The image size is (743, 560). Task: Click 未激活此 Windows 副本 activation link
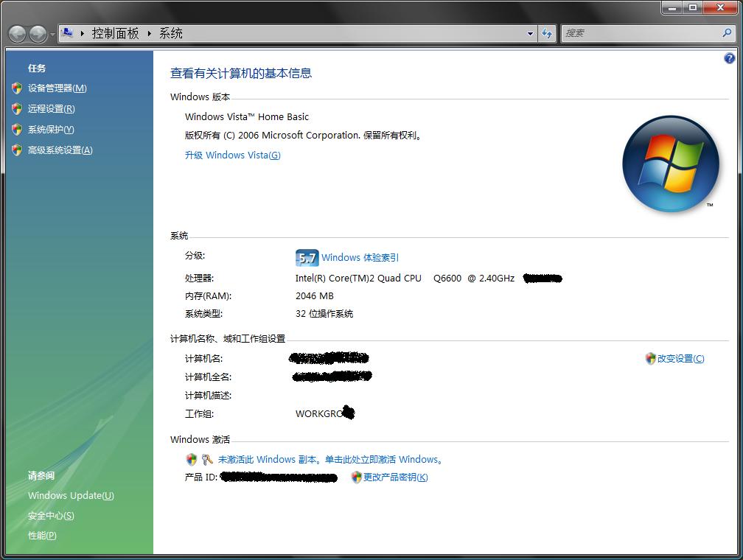331,460
